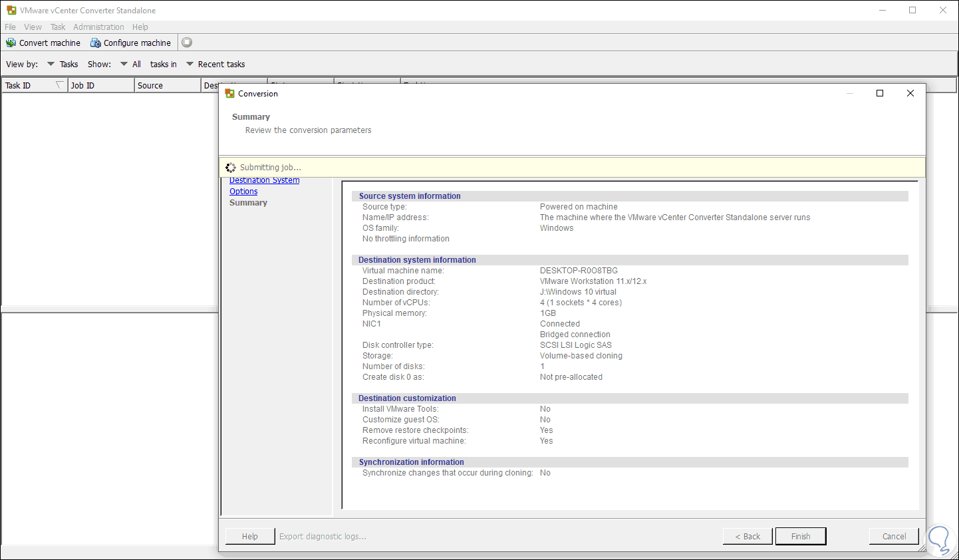959x560 pixels.
Task: Sort by the Source column header
Action: (x=168, y=85)
